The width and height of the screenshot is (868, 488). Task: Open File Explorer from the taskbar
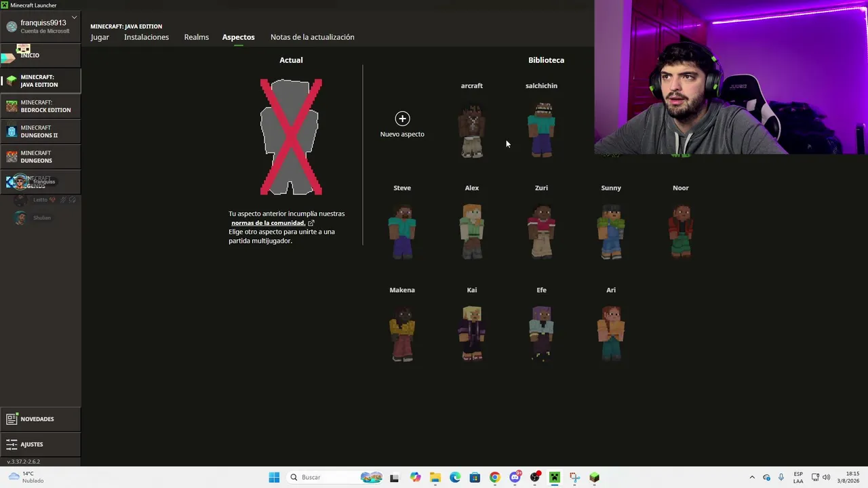pyautogui.click(x=435, y=477)
